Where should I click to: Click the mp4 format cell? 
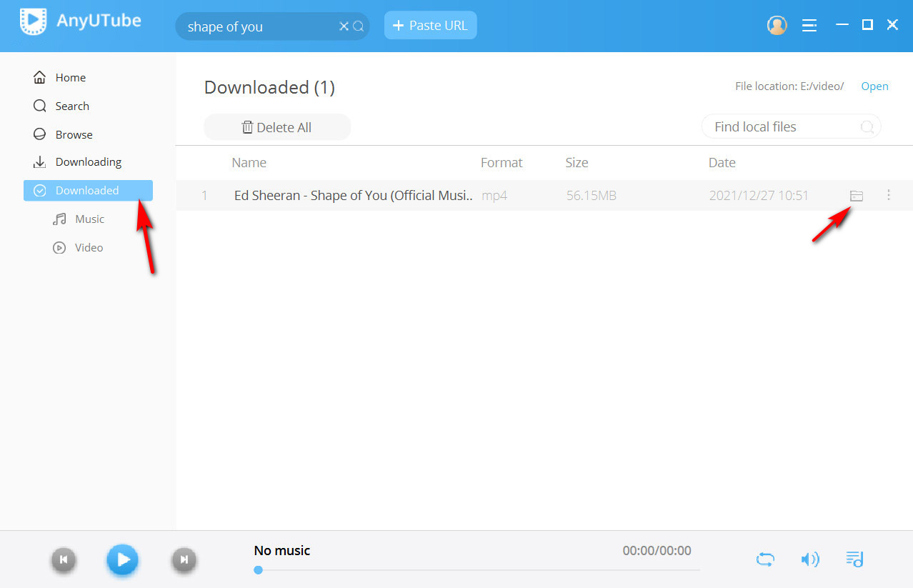(494, 195)
